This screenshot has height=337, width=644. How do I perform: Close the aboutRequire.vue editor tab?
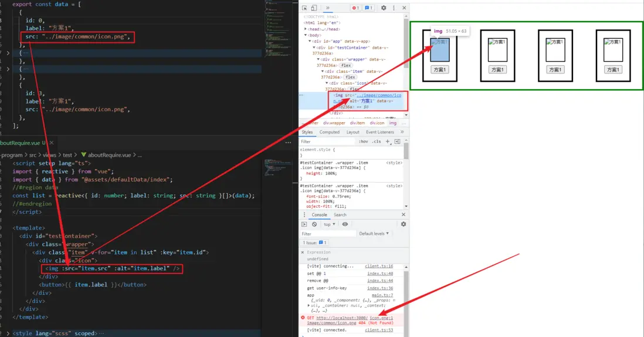[52, 143]
